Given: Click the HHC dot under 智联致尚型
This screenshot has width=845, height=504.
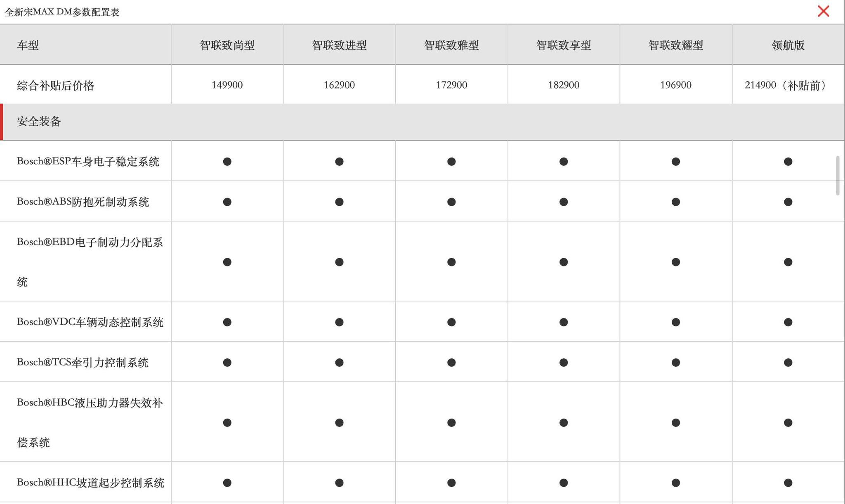Looking at the screenshot, I should tap(227, 483).
